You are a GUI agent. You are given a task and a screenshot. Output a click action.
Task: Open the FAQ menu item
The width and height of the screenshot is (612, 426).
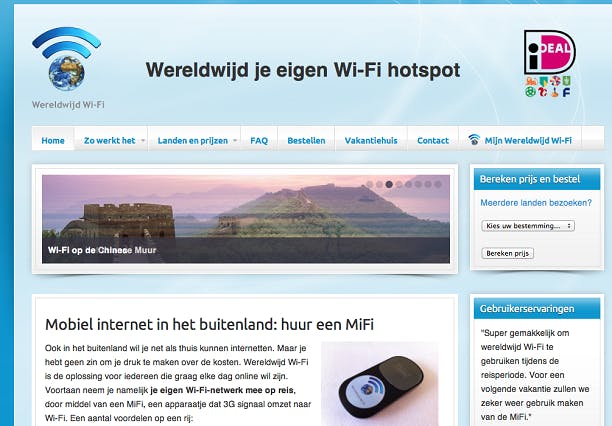[259, 141]
